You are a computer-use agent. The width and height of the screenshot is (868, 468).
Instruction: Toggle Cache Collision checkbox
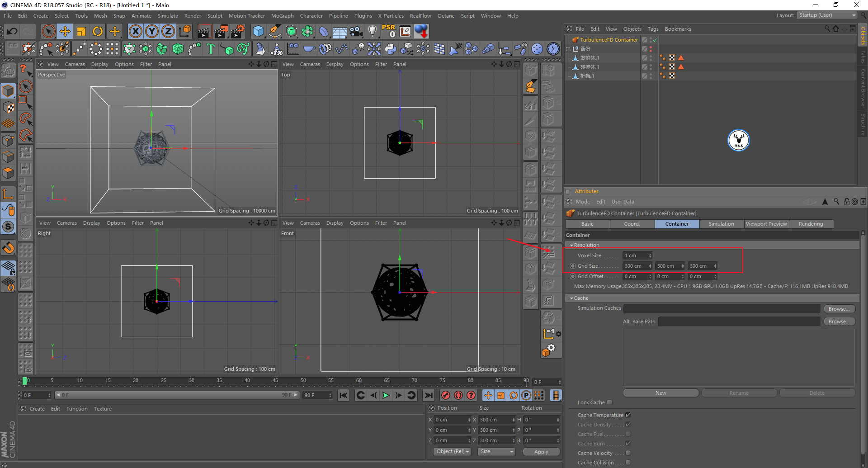(x=628, y=462)
